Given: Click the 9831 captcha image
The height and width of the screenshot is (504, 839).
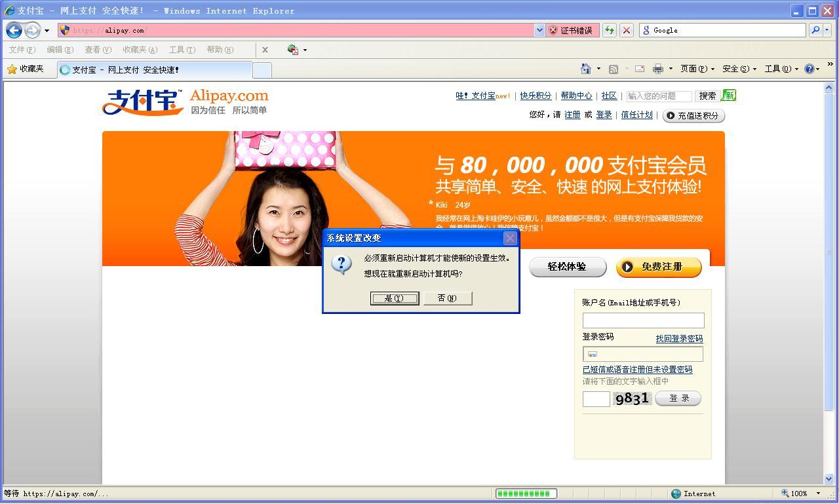Looking at the screenshot, I should coord(633,398).
